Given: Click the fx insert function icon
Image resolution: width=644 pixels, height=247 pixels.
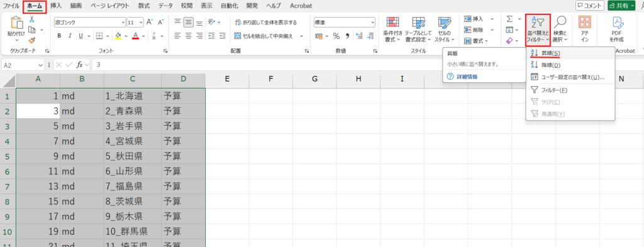Looking at the screenshot, I should pyautogui.click(x=80, y=65).
